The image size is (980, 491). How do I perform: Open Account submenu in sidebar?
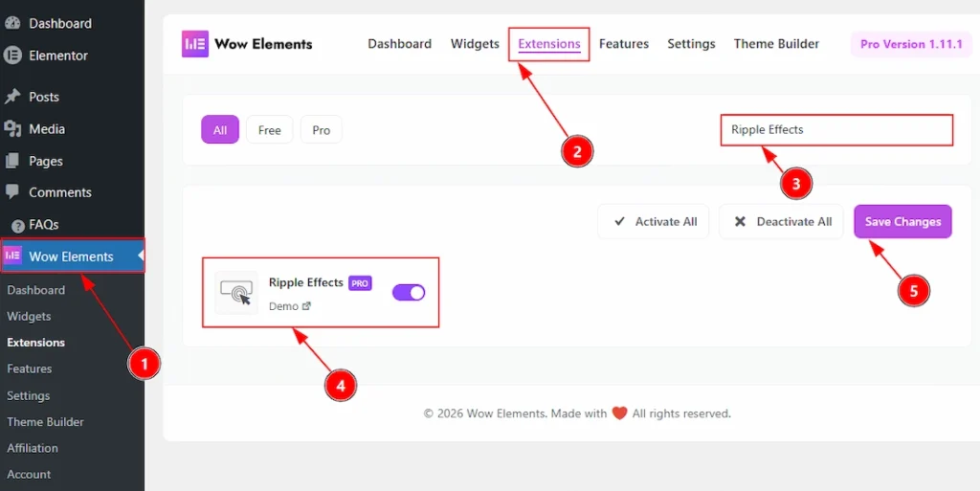pyautogui.click(x=29, y=474)
